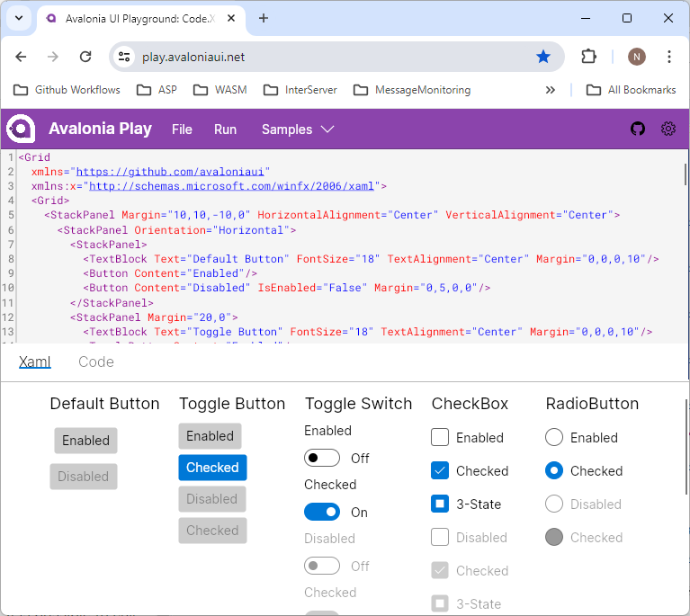This screenshot has height=616, width=690.
Task: Switch to the Code tab
Action: (x=96, y=362)
